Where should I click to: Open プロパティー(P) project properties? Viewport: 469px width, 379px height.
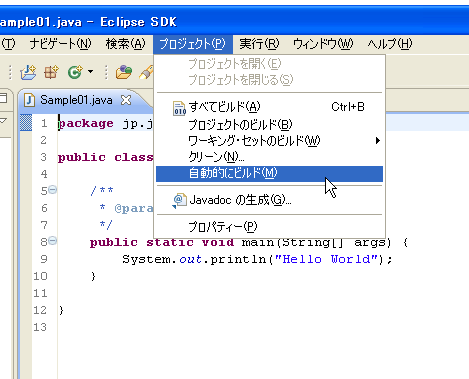pyautogui.click(x=269, y=227)
